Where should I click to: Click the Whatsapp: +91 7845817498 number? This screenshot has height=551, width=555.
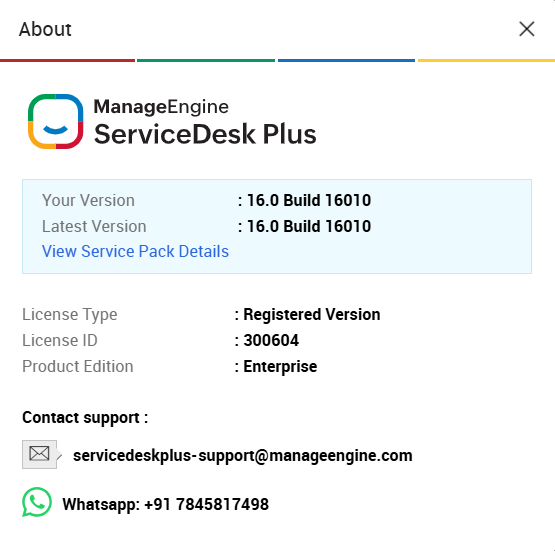pos(166,504)
